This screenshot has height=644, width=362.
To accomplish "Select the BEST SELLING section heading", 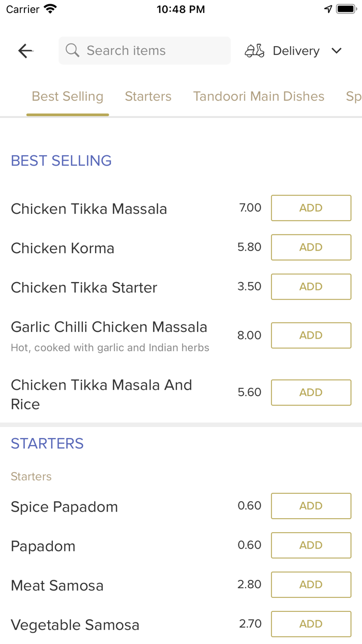I will 61,160.
